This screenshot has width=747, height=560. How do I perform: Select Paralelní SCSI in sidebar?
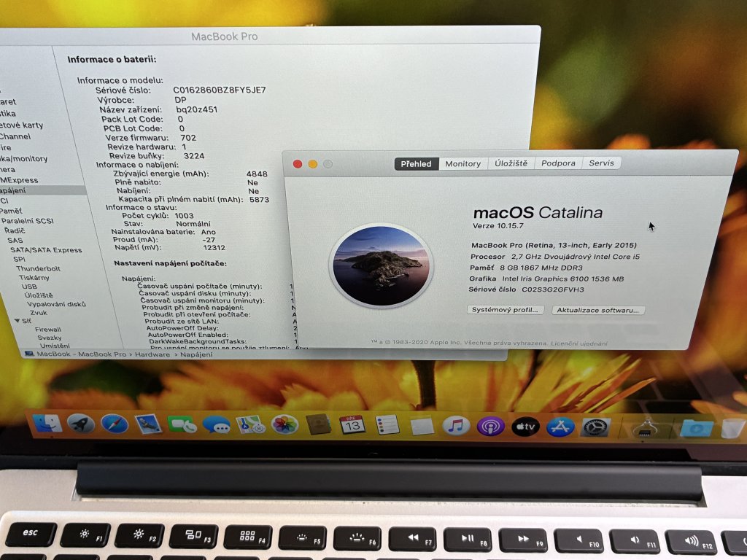(x=27, y=220)
